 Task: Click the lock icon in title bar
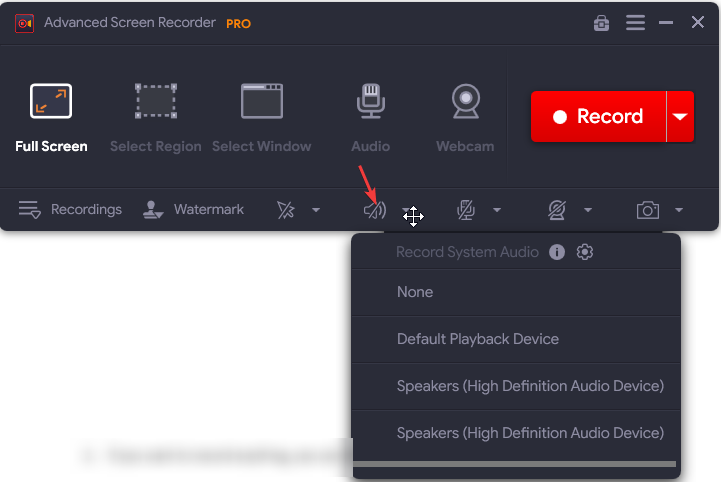[x=601, y=23]
